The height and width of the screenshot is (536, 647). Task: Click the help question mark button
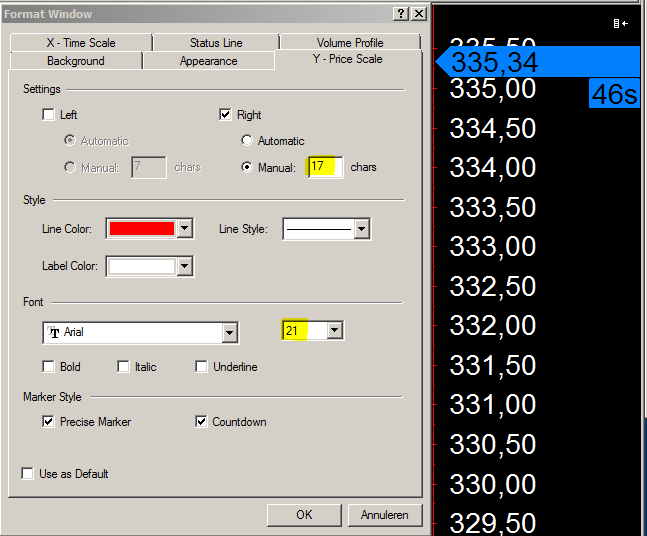[401, 14]
